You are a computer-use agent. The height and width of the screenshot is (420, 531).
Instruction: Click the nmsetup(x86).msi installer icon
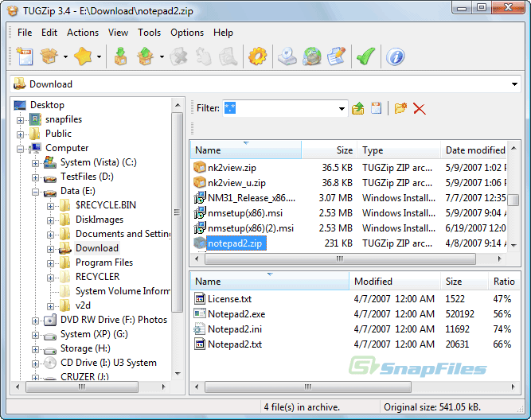coord(200,213)
